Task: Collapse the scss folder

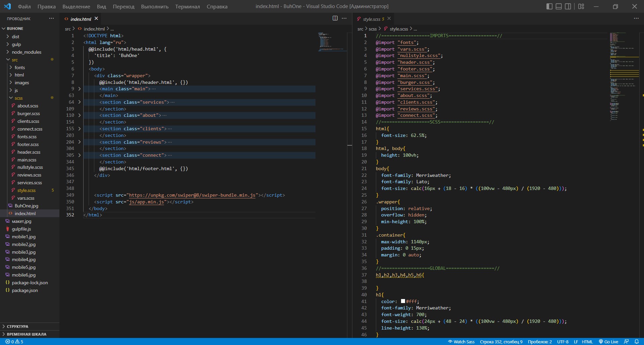Action: click(30, 98)
